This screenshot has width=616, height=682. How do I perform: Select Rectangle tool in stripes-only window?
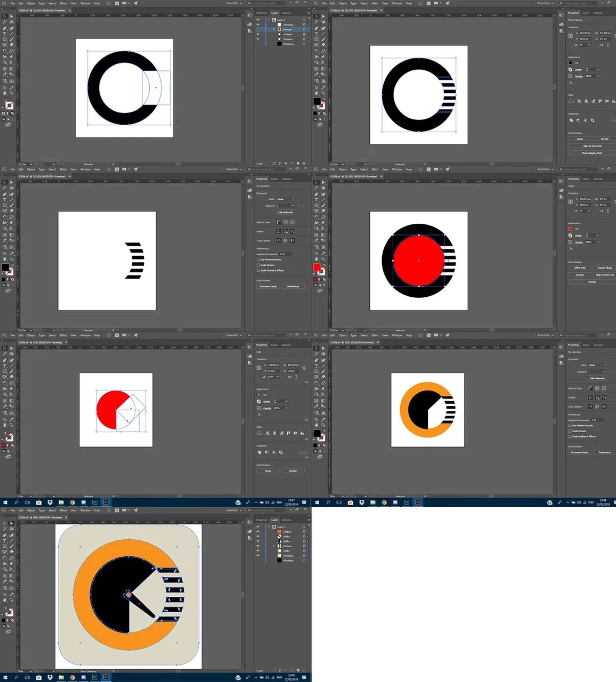coord(5,205)
